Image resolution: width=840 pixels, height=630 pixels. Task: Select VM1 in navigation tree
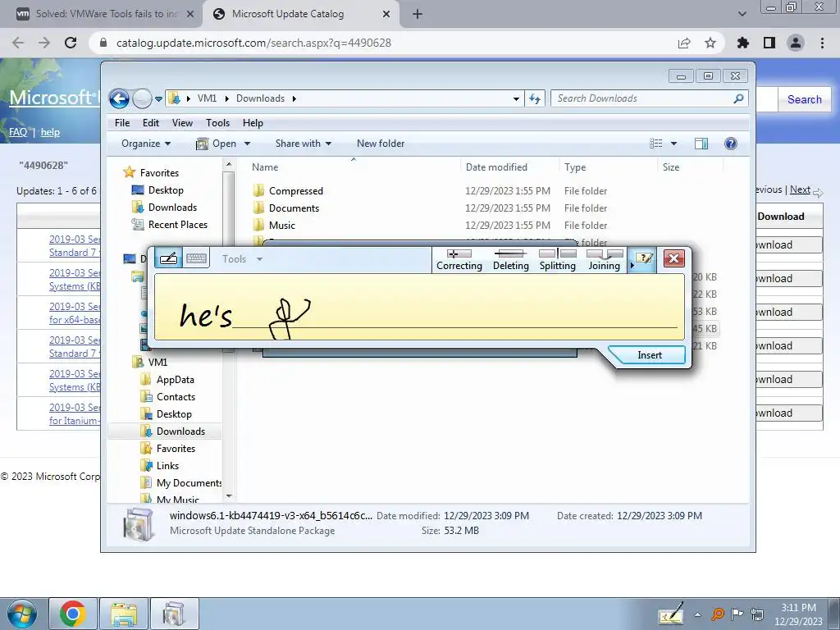click(x=157, y=362)
